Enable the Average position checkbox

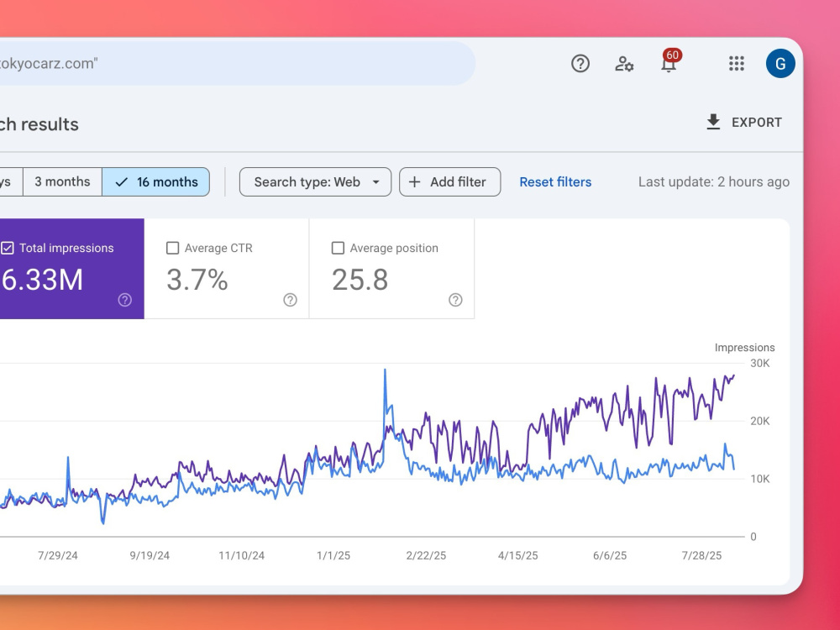pyautogui.click(x=338, y=248)
